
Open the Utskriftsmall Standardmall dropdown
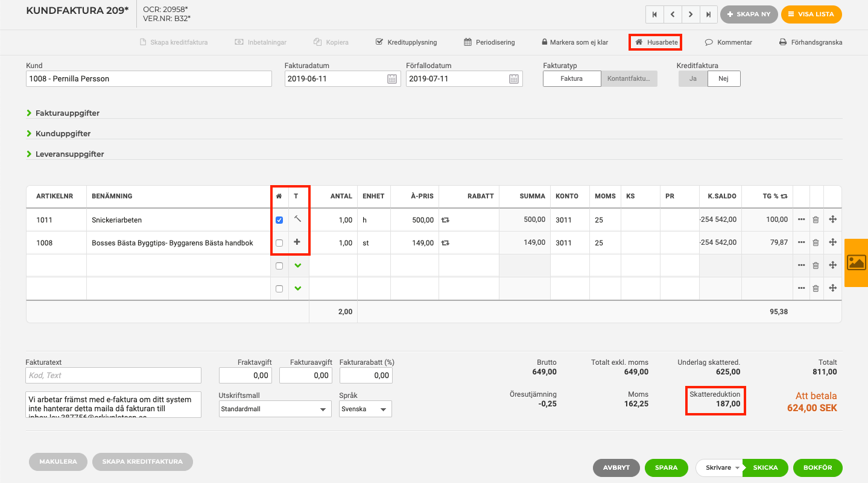click(275, 409)
